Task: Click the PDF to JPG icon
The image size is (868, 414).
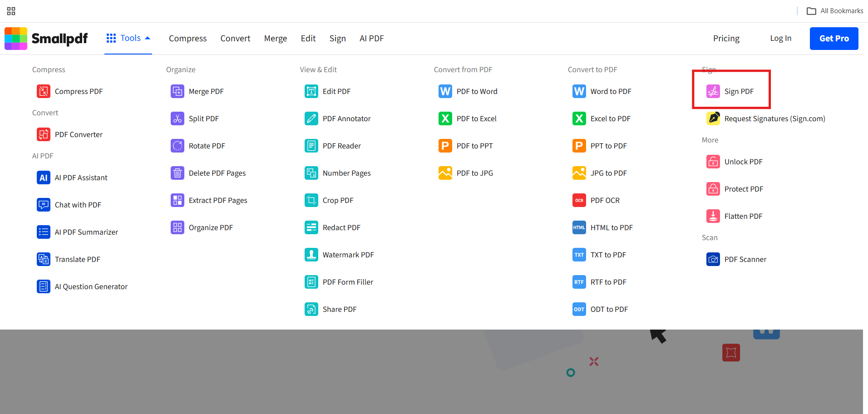Action: pyautogui.click(x=445, y=173)
